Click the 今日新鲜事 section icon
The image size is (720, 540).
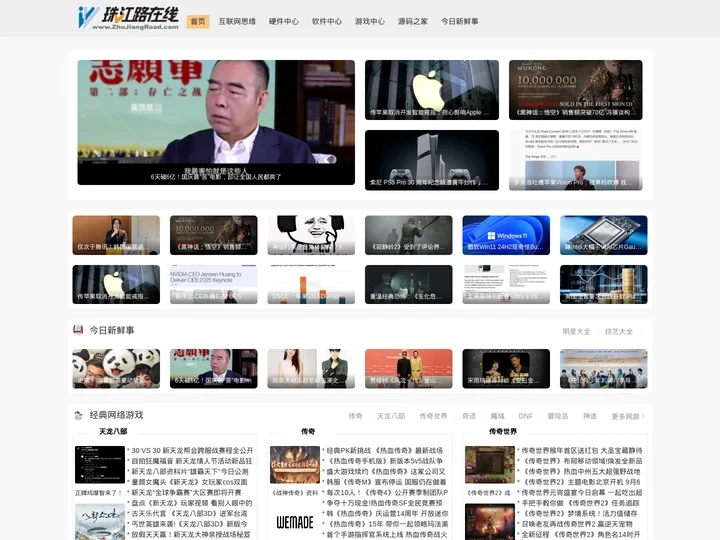[x=78, y=330]
